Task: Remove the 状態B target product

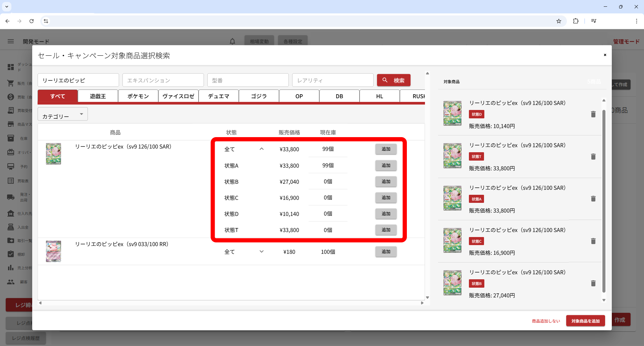Action: [x=593, y=283]
